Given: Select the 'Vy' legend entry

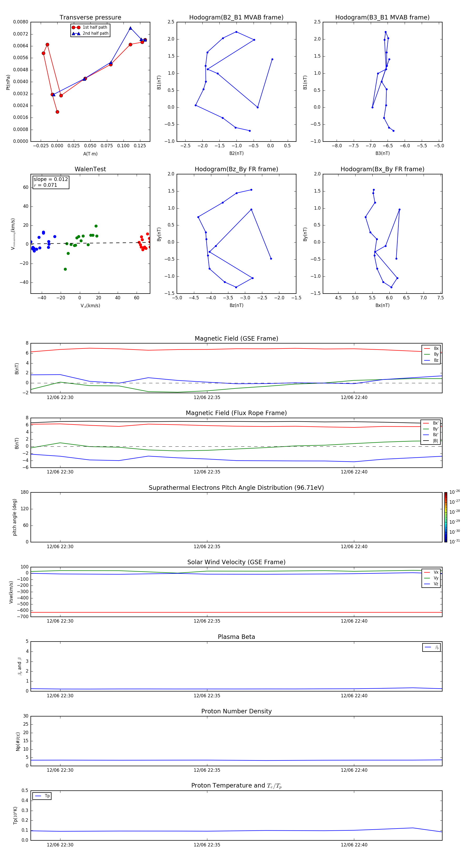Looking at the screenshot, I should (x=431, y=578).
